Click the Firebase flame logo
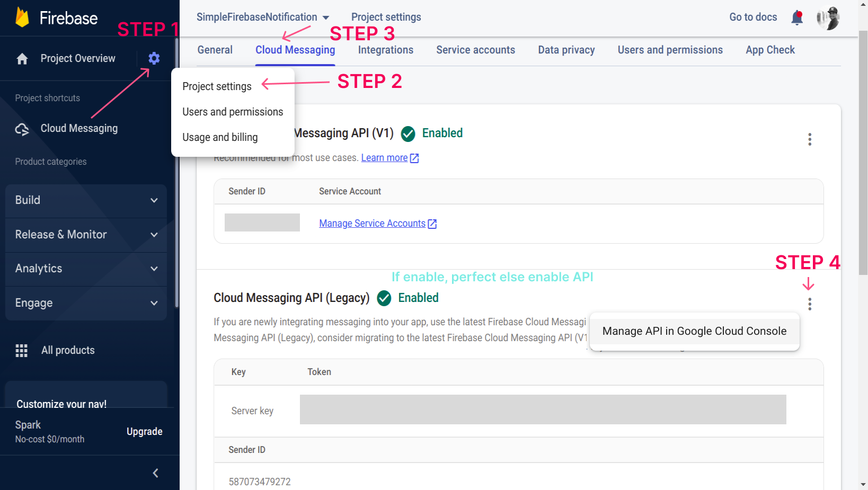Viewport: 868px width, 490px height. pos(22,17)
